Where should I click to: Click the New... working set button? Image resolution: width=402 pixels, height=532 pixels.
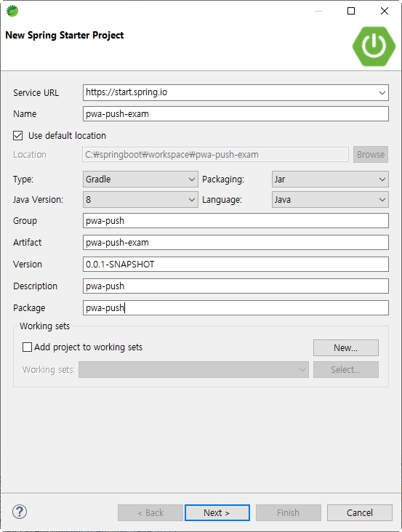(346, 348)
